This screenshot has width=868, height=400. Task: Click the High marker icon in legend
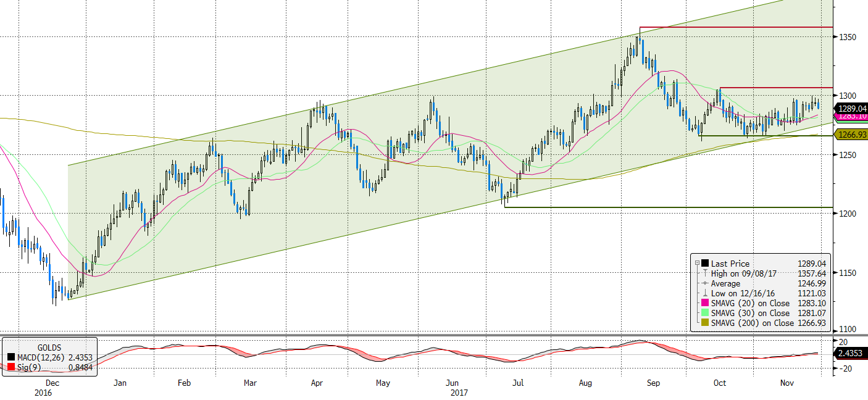point(705,273)
